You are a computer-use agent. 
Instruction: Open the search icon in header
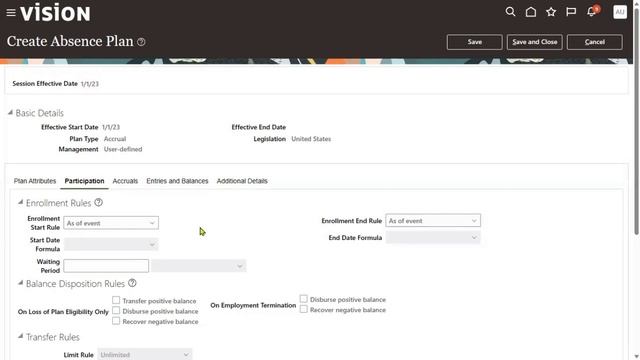[510, 12]
